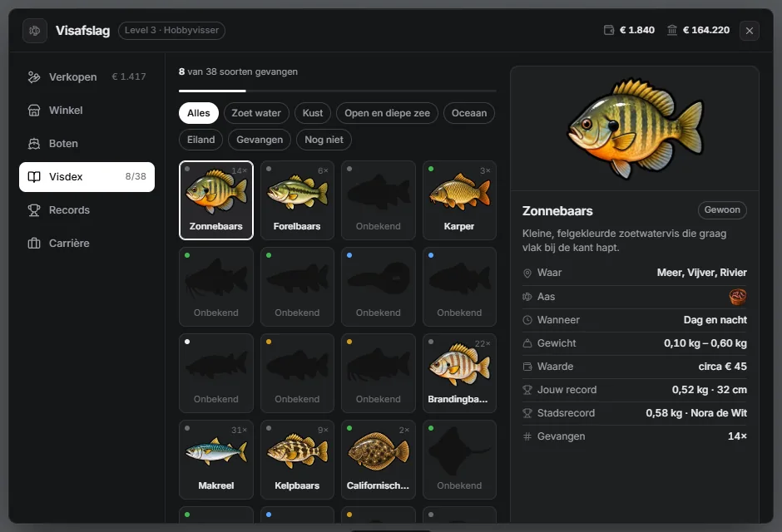Filter fish by Kust
Viewport: 782px width, 532px height.
(313, 113)
